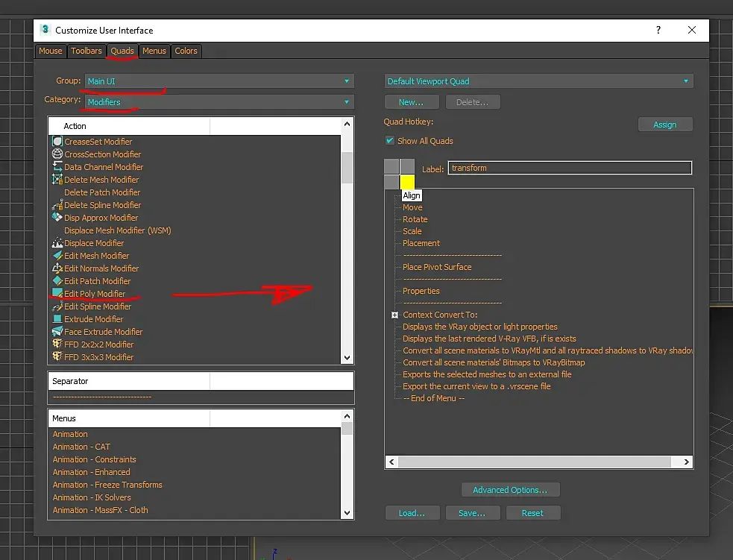733x560 pixels.
Task: Select Rotate in the quad menu tree
Action: point(415,219)
